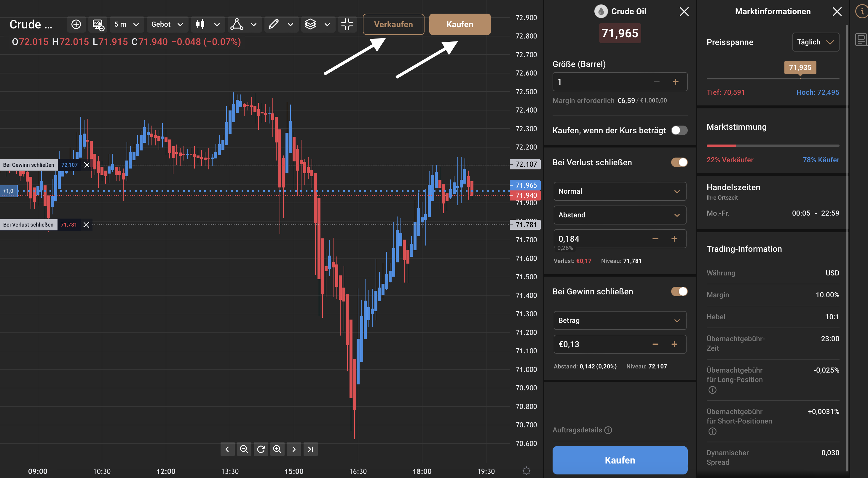Increase Größe (Barrel) with plus

676,82
